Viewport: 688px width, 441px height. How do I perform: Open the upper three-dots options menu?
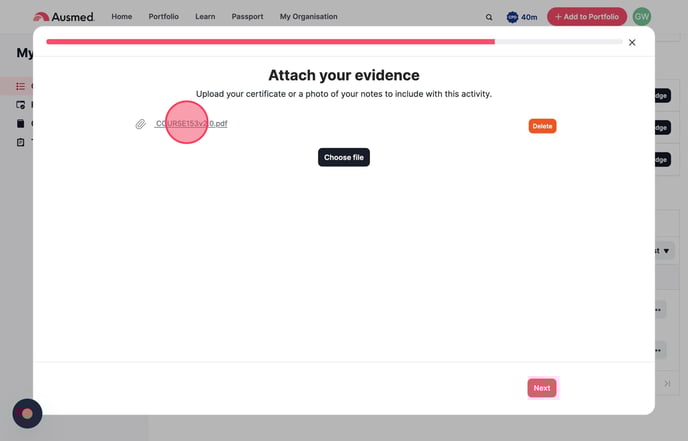[658, 310]
